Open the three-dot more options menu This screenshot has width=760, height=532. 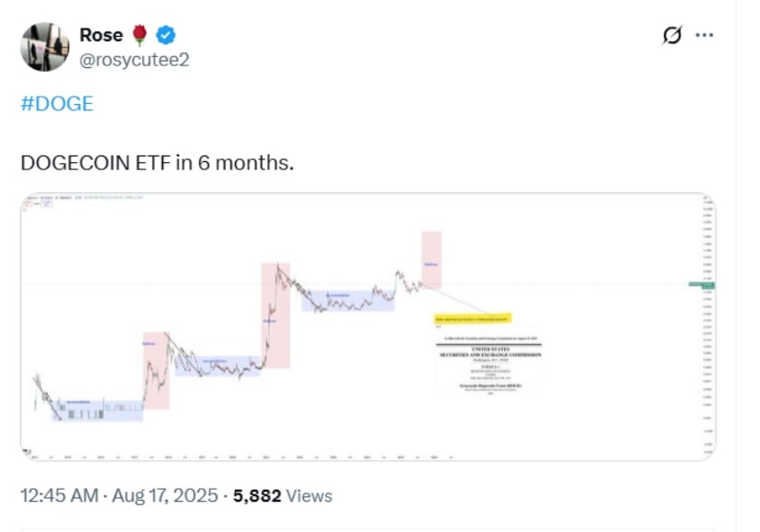pyautogui.click(x=704, y=35)
